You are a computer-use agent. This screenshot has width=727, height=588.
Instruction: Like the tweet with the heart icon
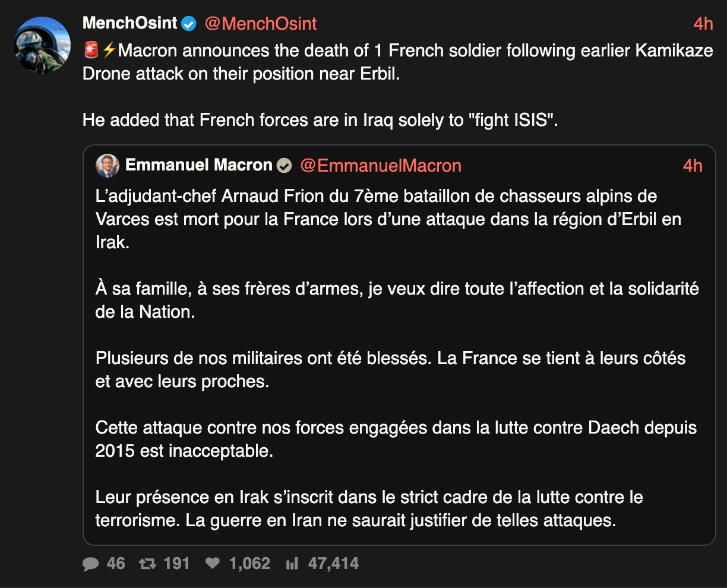(x=213, y=564)
